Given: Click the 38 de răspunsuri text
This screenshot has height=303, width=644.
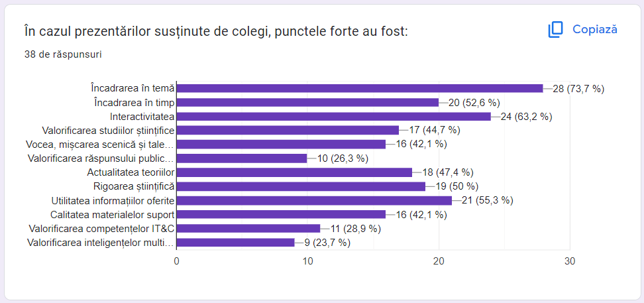Looking at the screenshot, I should pyautogui.click(x=63, y=54).
